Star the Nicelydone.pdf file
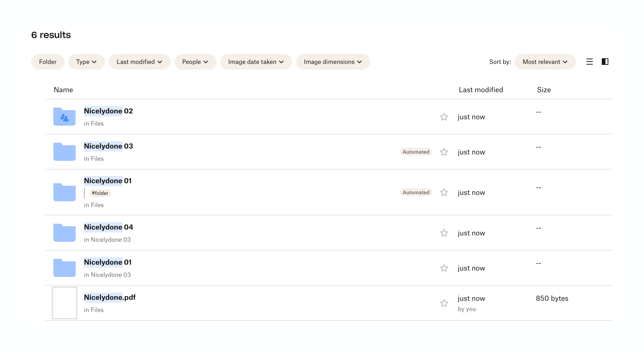Image resolution: width=644 pixels, height=352 pixels. [x=444, y=303]
